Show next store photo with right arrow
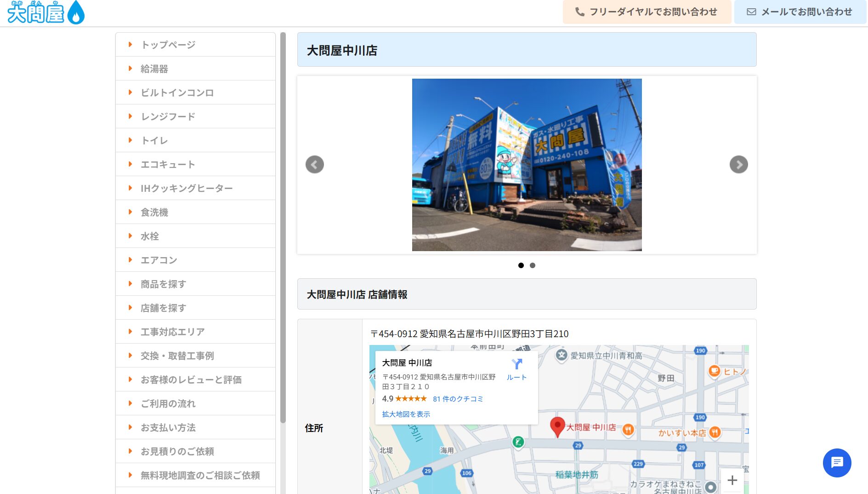 (739, 165)
